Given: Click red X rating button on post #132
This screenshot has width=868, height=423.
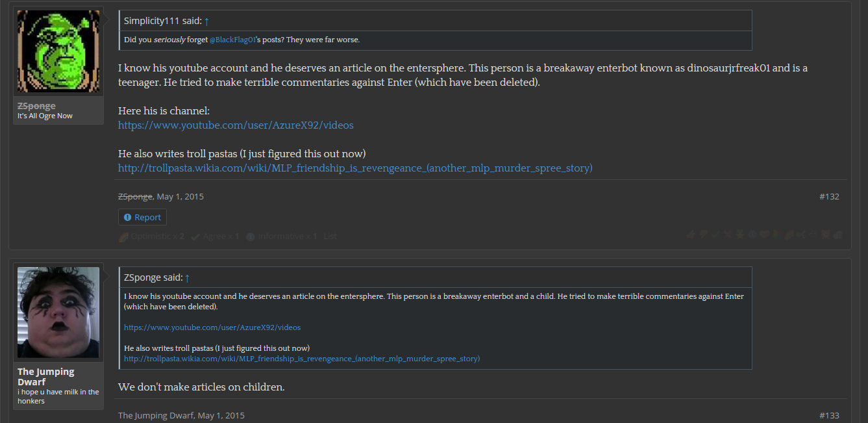Looking at the screenshot, I should (x=728, y=235).
